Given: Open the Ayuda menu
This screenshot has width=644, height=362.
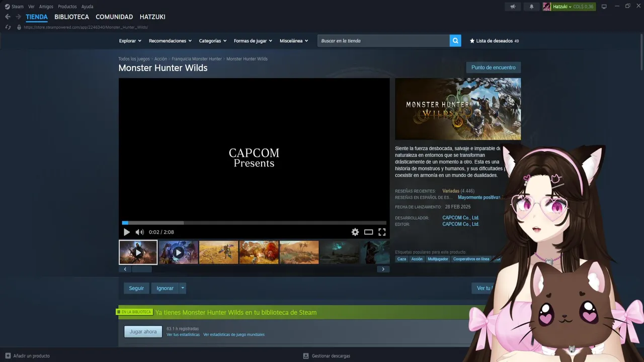Looking at the screenshot, I should (87, 7).
